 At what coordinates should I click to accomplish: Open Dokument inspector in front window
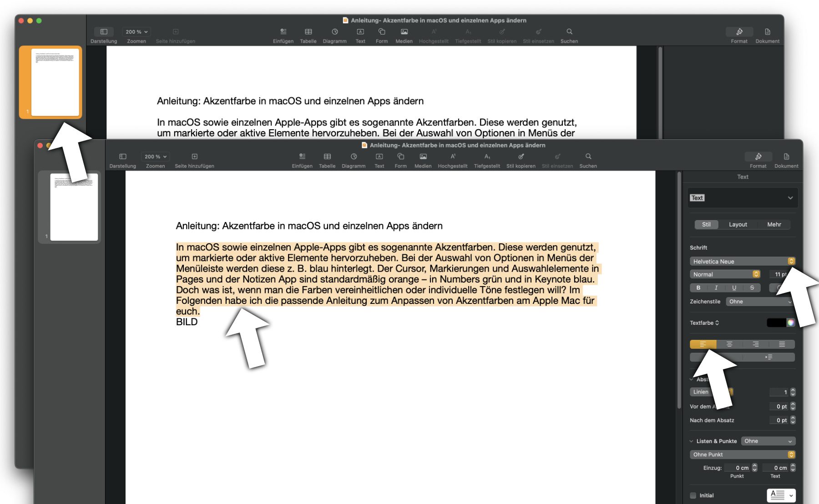click(x=786, y=156)
